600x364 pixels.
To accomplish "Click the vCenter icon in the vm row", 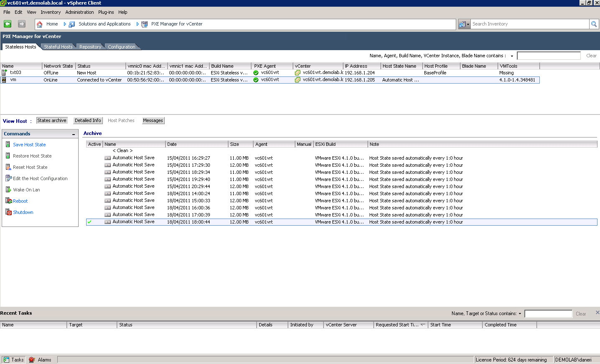I will (x=298, y=80).
